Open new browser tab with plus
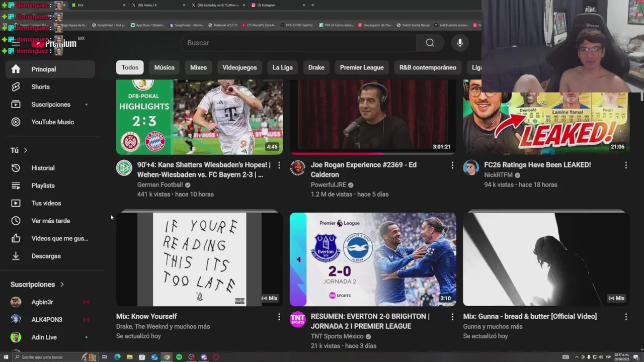The width and height of the screenshot is (644, 362). (x=313, y=5)
